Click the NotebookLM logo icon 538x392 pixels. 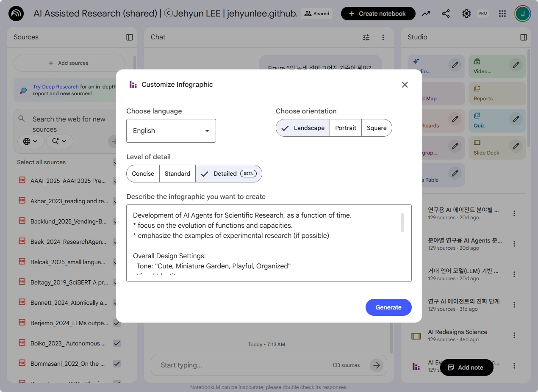point(16,14)
